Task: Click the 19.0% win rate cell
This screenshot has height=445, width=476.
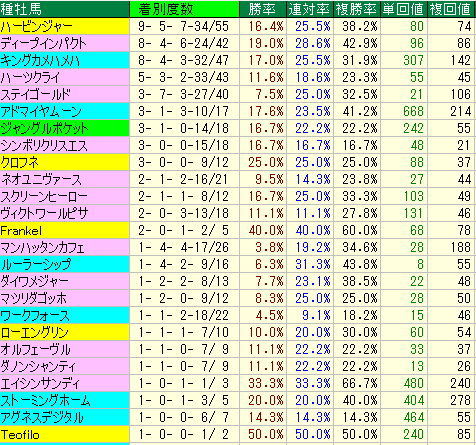Action: point(266,44)
